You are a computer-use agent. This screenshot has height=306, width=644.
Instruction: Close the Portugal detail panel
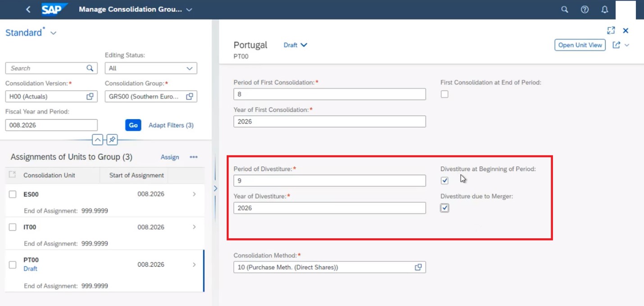(626, 31)
